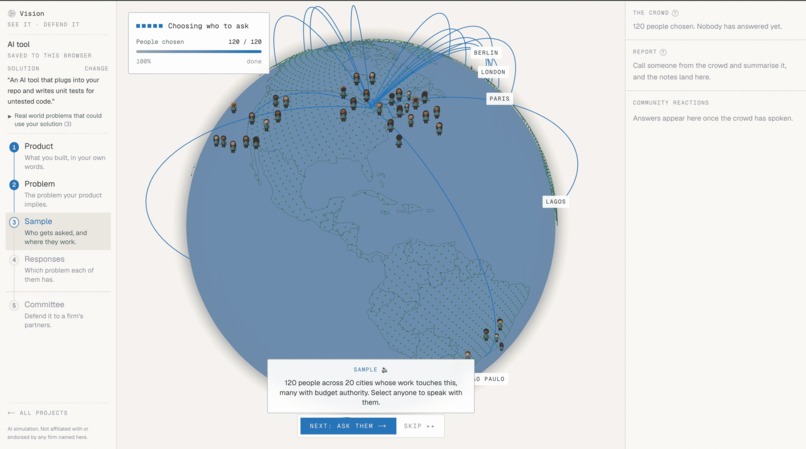The width and height of the screenshot is (806, 449).
Task: Click the COMMUNITY REACTIONS heading
Action: 671,103
